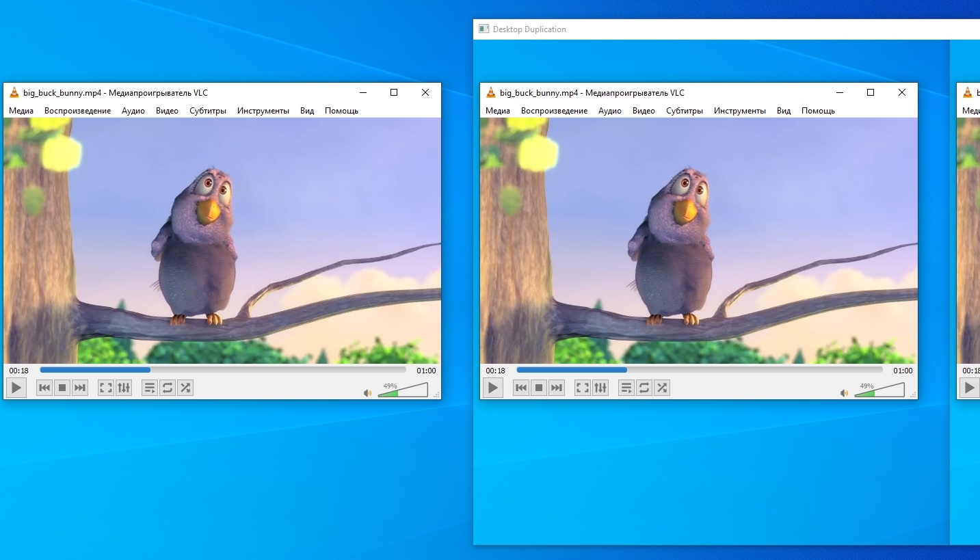Screen dimensions: 980x560
Task: Mute audio via speaker icon in left VLC
Action: click(x=368, y=393)
